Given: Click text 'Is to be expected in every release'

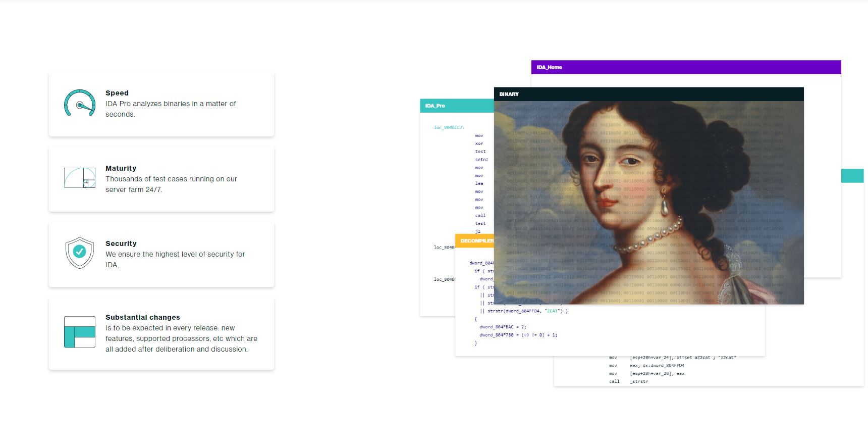Looking at the screenshot, I should pyautogui.click(x=162, y=328).
